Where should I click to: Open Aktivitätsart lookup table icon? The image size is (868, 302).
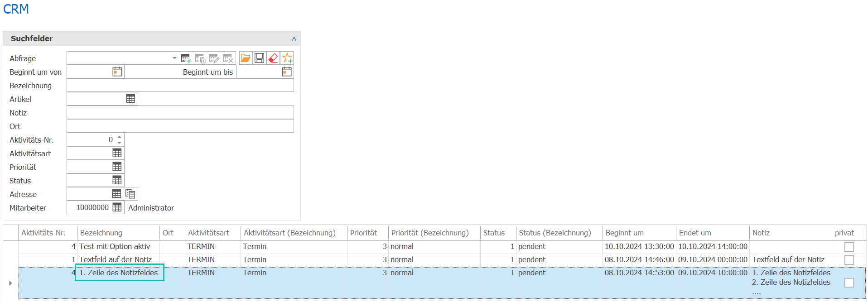117,153
